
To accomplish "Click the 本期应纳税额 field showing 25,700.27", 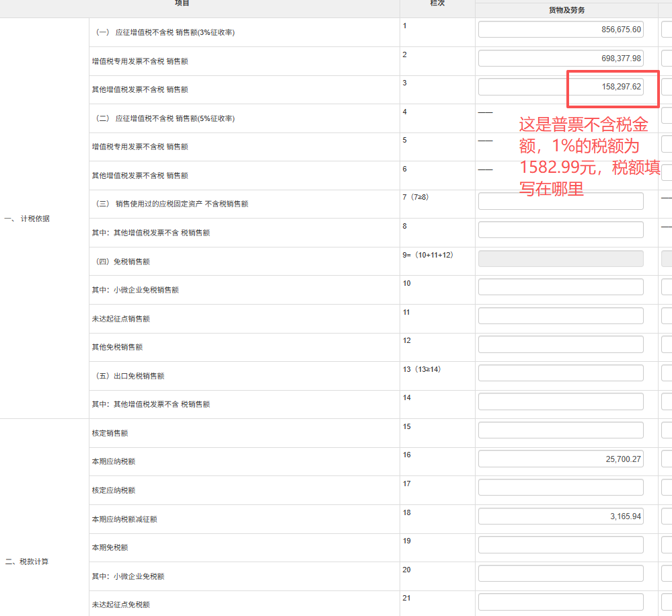I will 560,459.
